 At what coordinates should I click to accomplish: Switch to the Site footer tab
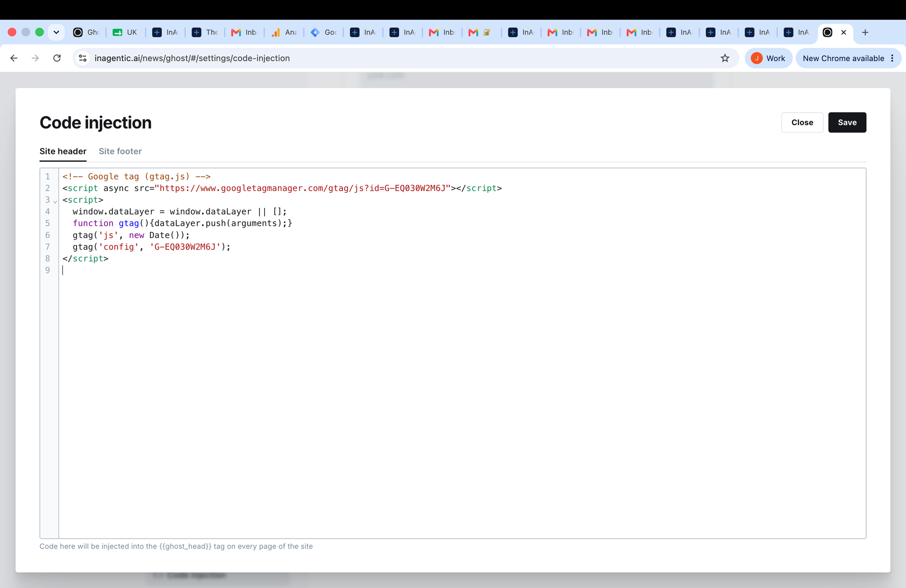(120, 151)
